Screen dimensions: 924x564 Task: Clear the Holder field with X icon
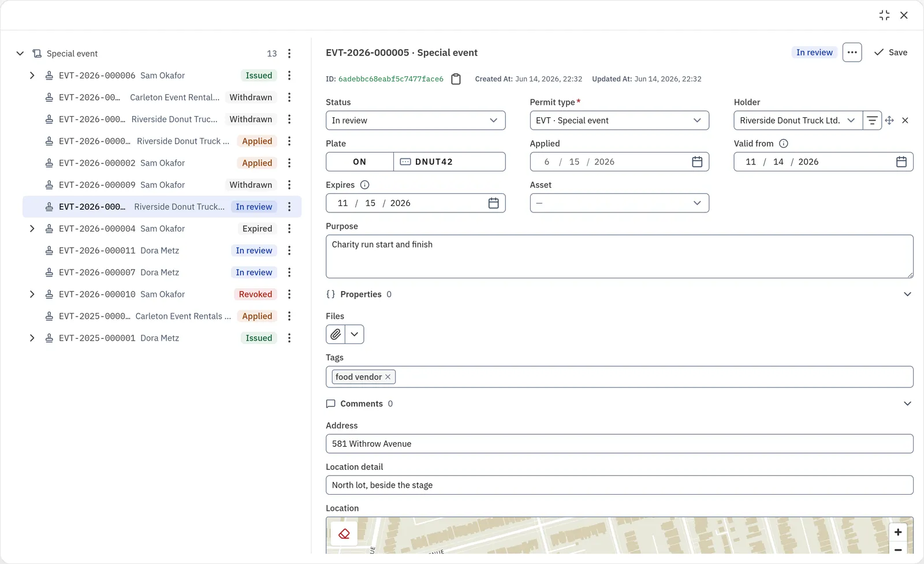coord(905,121)
